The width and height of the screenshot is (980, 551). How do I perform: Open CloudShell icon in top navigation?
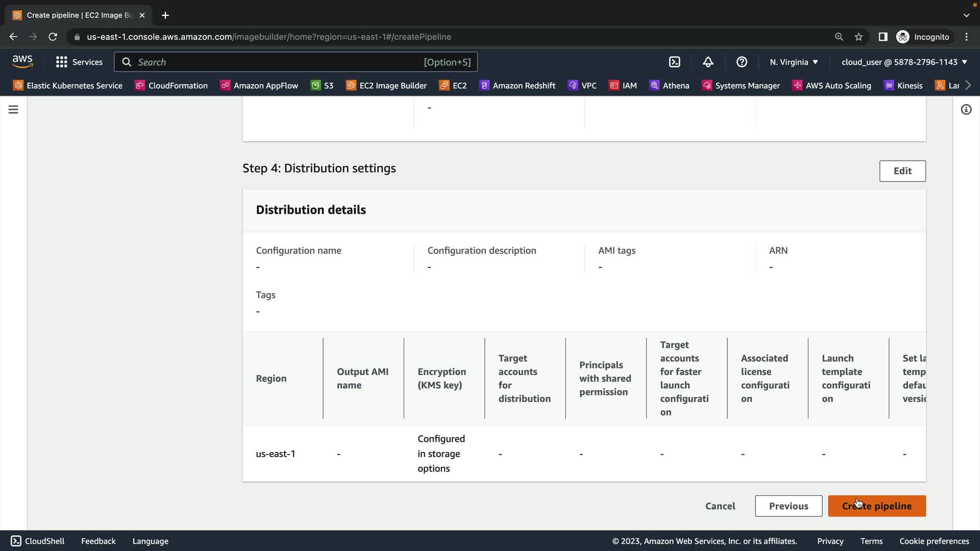[x=674, y=62]
